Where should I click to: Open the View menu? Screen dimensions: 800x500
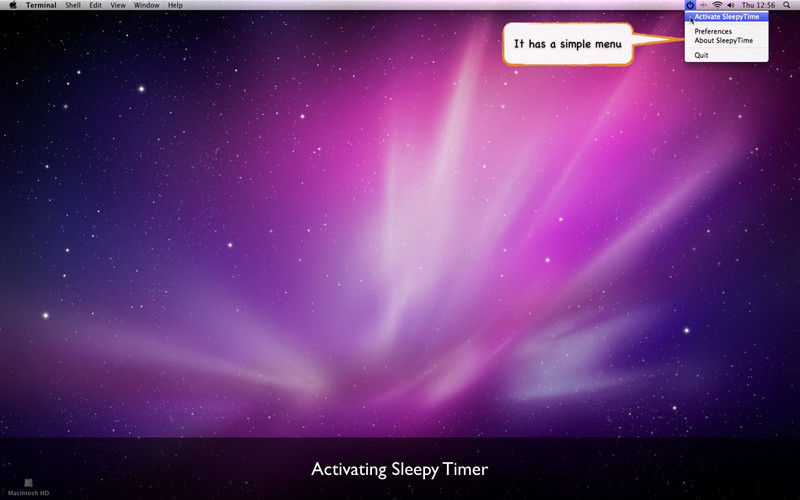[x=118, y=5]
